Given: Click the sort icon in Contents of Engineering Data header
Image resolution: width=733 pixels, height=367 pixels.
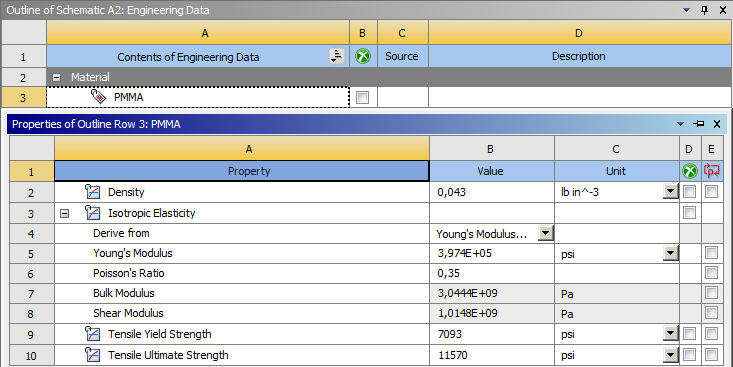Looking at the screenshot, I should tap(337, 57).
